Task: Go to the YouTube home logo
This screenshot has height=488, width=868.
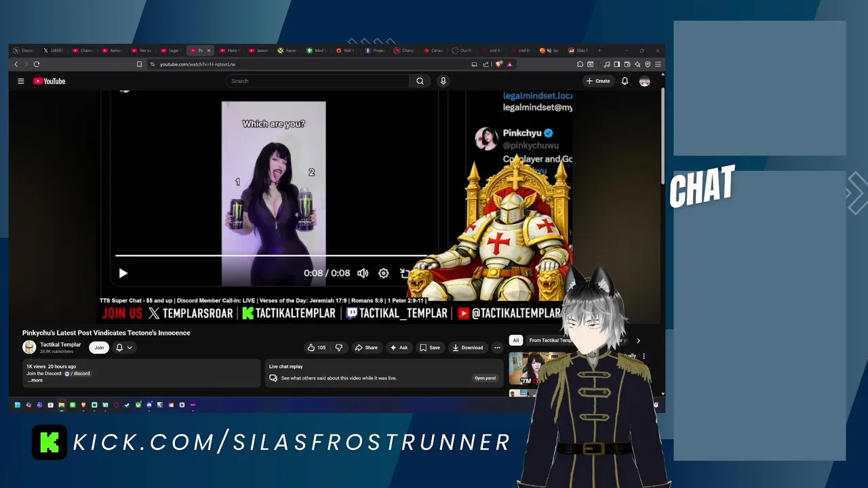Action: pyautogui.click(x=50, y=81)
